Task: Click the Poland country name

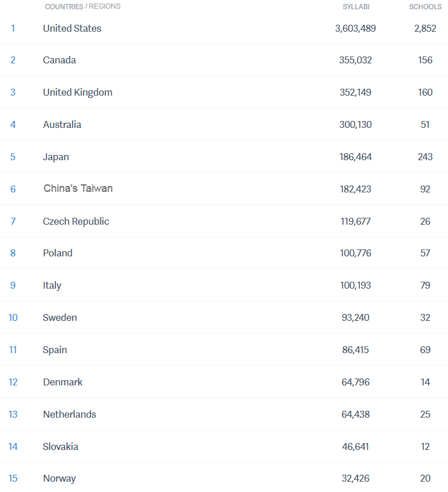Action: coord(58,253)
